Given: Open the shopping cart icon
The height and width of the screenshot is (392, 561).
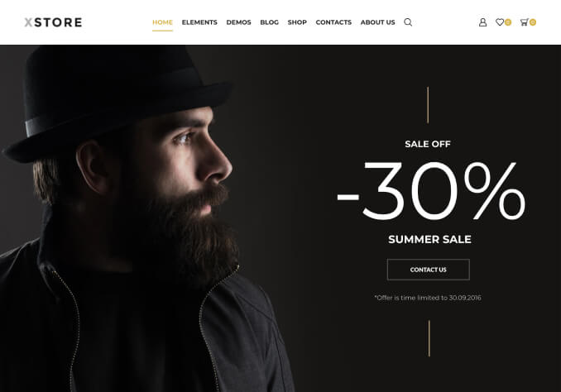Looking at the screenshot, I should [524, 22].
